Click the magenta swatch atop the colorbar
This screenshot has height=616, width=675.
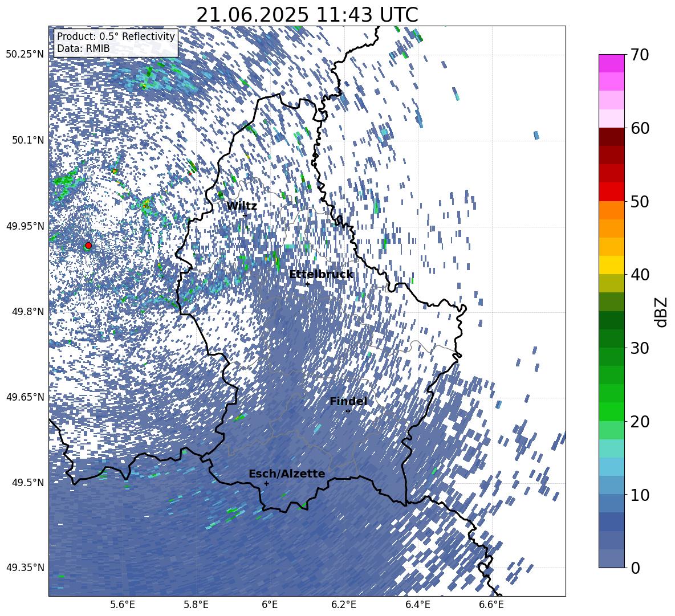[x=611, y=63]
